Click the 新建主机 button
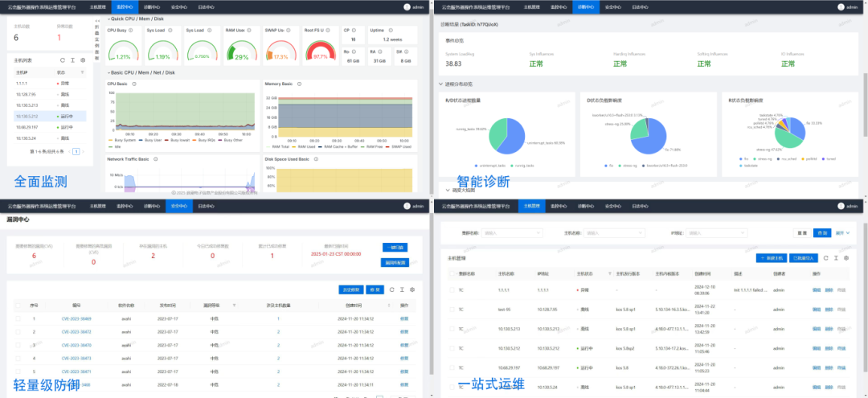The image size is (868, 398). click(772, 258)
